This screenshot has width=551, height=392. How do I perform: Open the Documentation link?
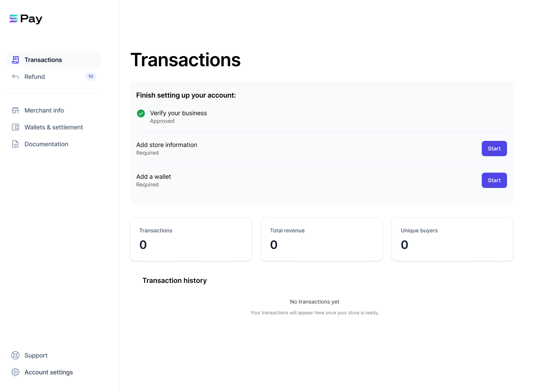54,144
